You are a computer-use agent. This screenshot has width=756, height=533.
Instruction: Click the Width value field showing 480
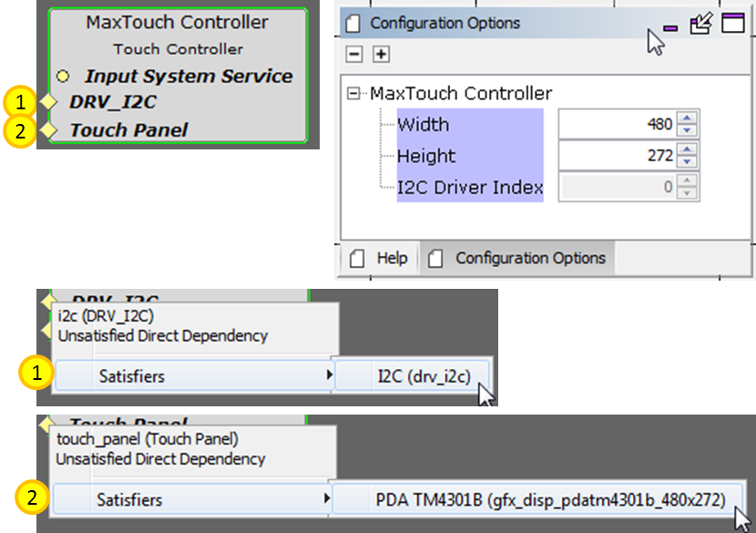[x=618, y=125]
